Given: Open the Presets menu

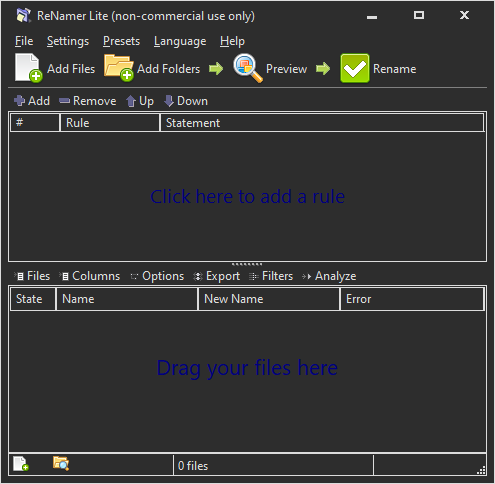Looking at the screenshot, I should (121, 41).
